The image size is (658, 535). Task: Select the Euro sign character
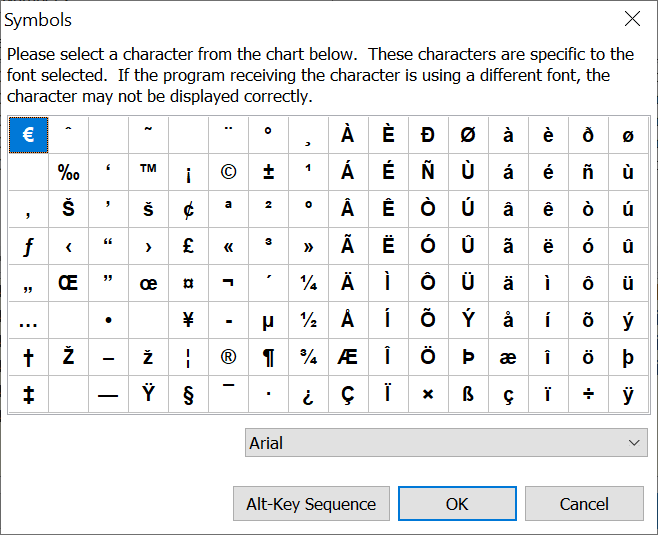28,135
